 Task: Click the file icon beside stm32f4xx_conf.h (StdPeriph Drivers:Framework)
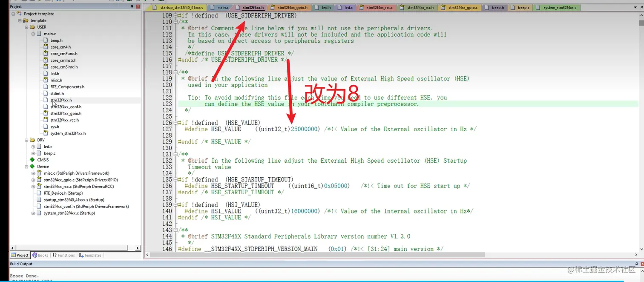[39, 206]
